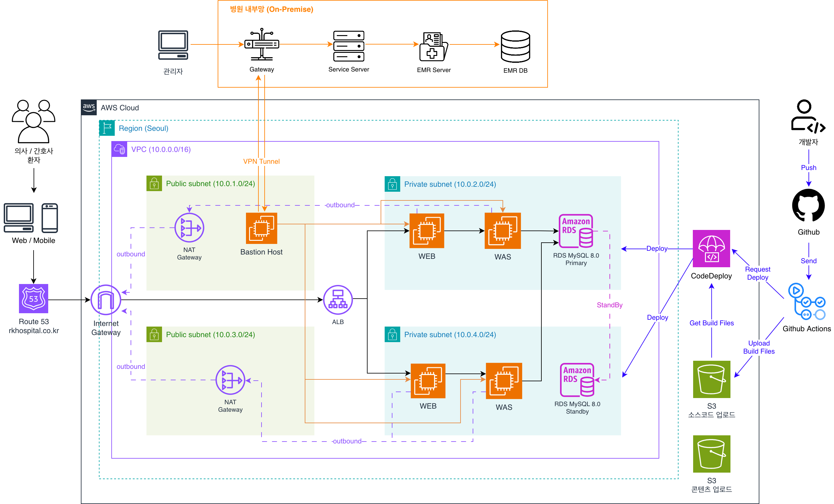
Task: Click the mobile phone above Web / Mobile
Action: pos(50,218)
